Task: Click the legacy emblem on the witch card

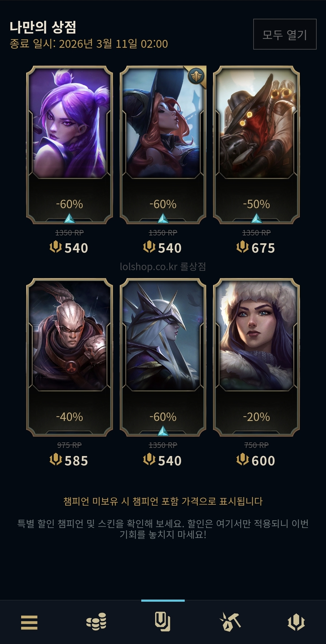Action: click(x=196, y=76)
